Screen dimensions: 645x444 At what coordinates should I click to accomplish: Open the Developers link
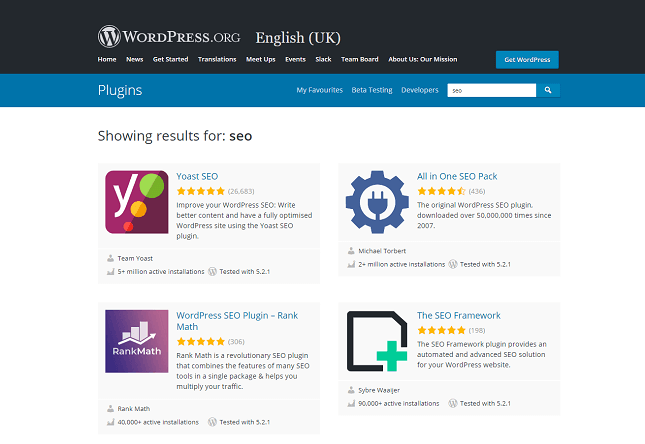(x=420, y=90)
